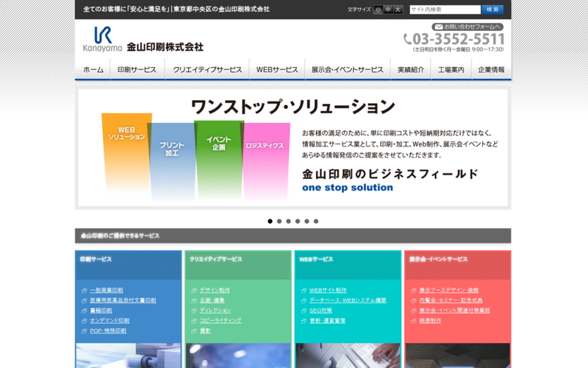Open the 医療用医薬品添付文書印刷 link

pyautogui.click(x=123, y=300)
